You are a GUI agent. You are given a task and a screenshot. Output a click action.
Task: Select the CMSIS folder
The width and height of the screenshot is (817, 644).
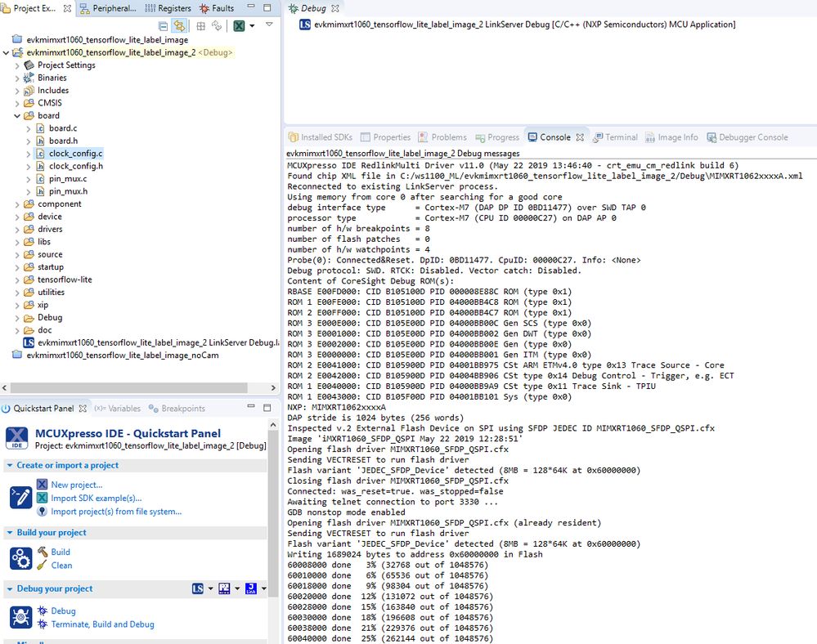click(x=50, y=103)
